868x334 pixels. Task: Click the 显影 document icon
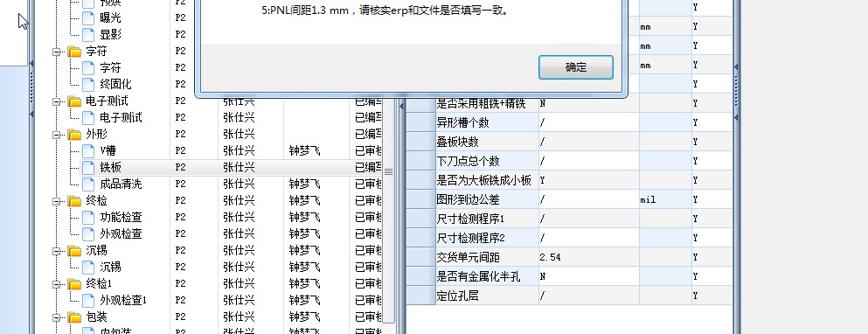pos(88,35)
